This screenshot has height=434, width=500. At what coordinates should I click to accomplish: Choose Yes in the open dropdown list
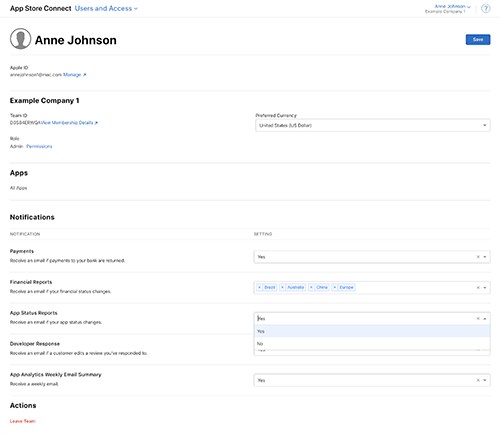tap(372, 331)
